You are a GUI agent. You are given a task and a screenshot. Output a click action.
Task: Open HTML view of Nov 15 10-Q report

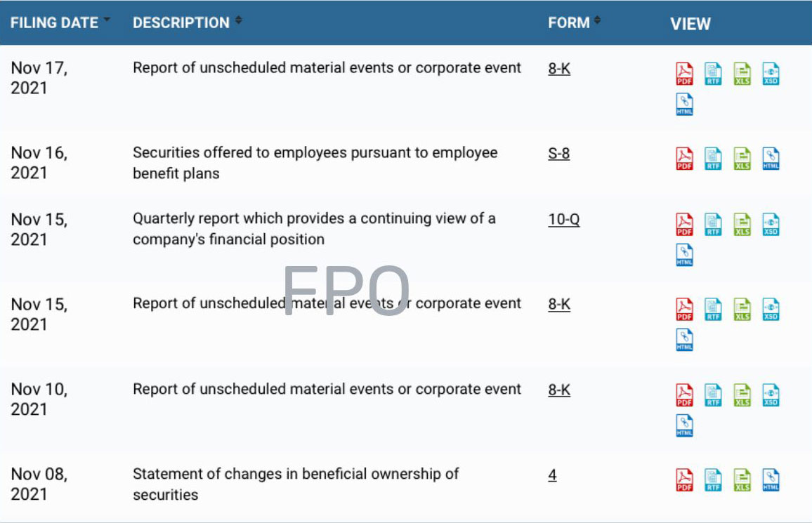tap(684, 255)
